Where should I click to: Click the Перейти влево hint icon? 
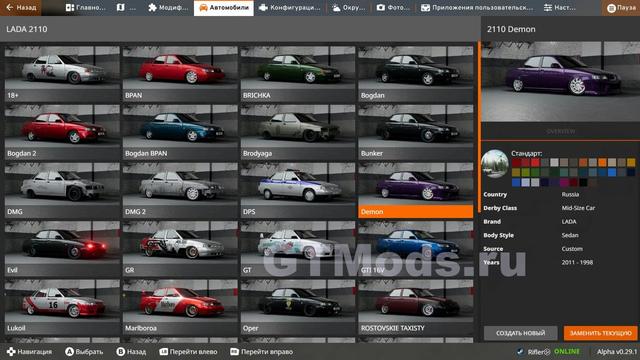[x=163, y=351]
